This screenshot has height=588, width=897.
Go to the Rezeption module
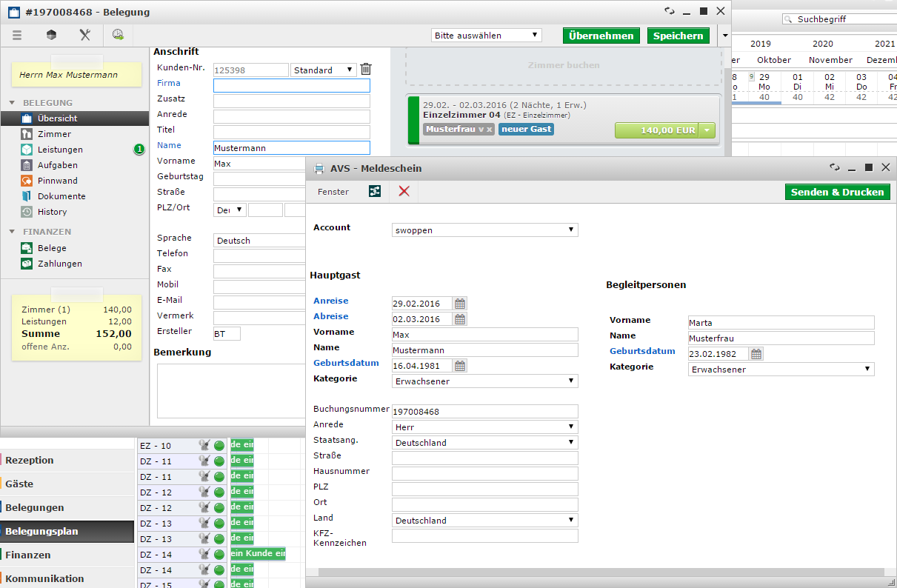(x=67, y=460)
